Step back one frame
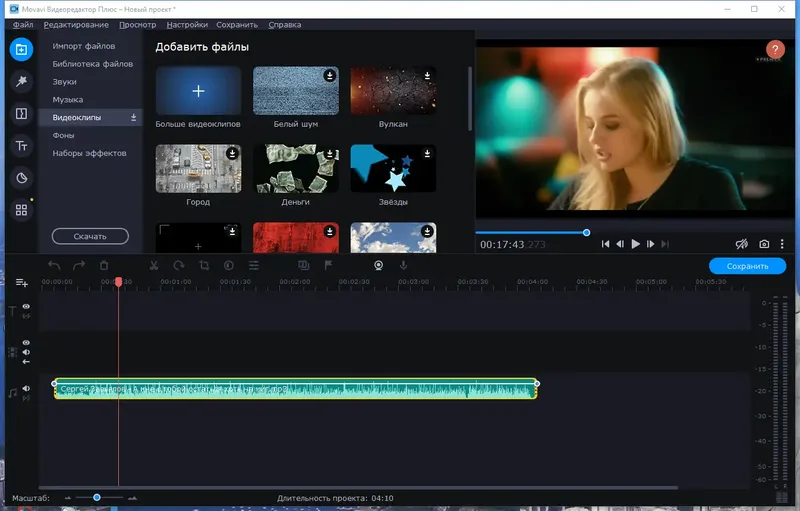800x511 pixels. (620, 244)
